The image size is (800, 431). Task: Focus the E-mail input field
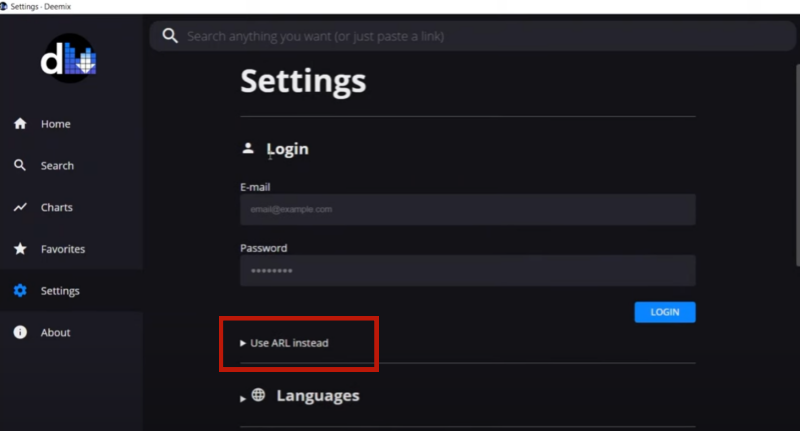(x=468, y=209)
